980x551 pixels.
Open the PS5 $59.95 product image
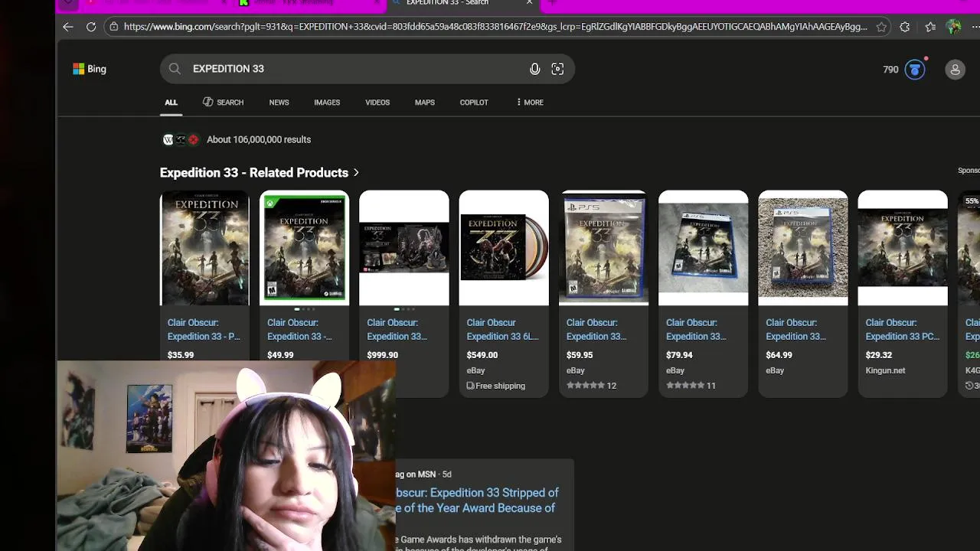603,248
